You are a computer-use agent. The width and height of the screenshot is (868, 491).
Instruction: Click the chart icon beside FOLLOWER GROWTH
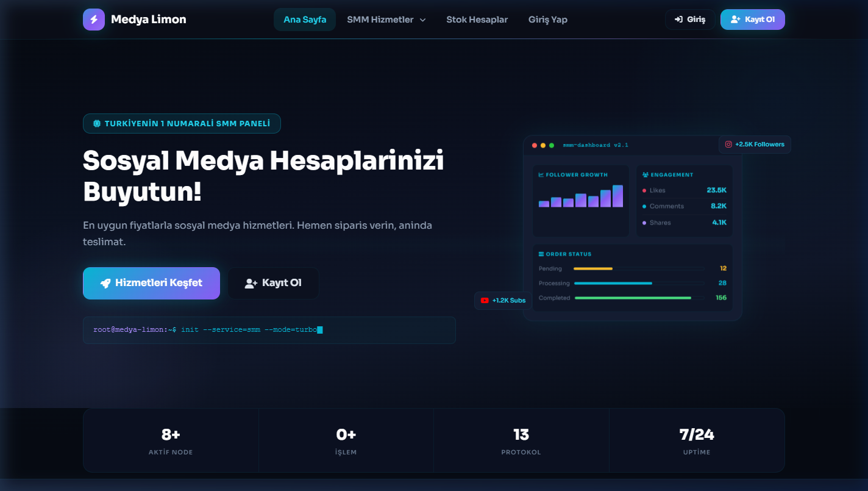click(x=540, y=174)
